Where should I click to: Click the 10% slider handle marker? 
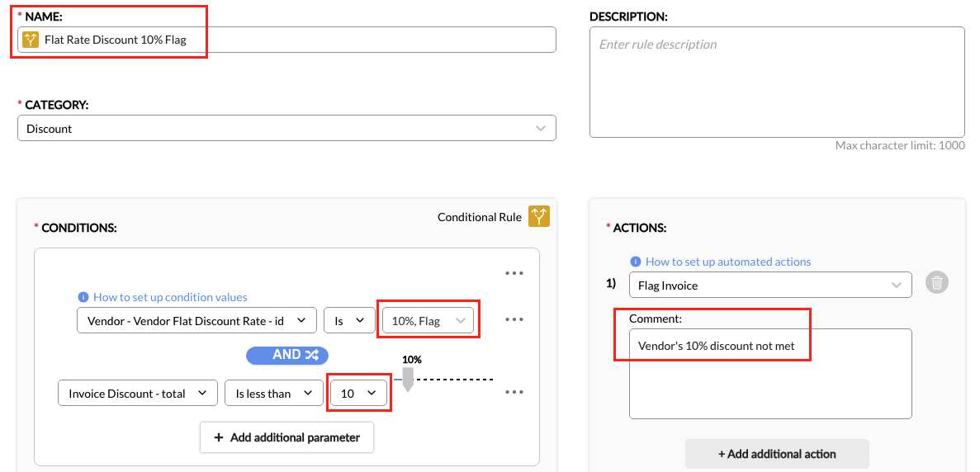(407, 381)
